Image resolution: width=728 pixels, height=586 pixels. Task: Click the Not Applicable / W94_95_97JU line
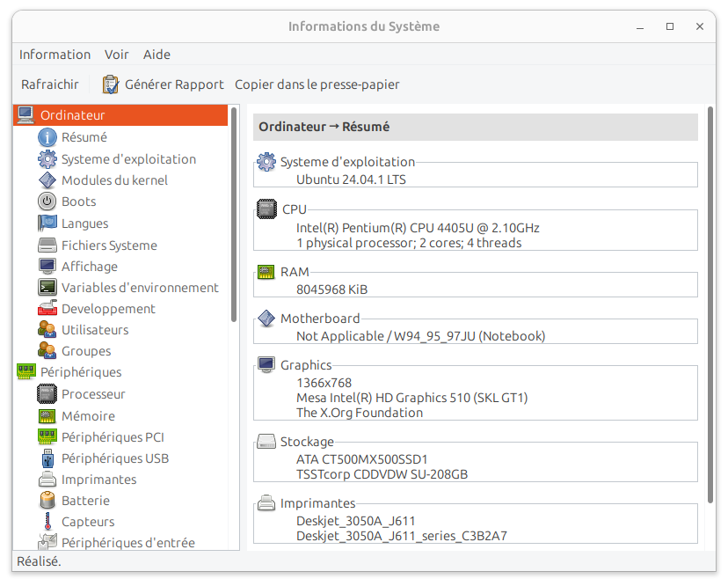coord(420,335)
